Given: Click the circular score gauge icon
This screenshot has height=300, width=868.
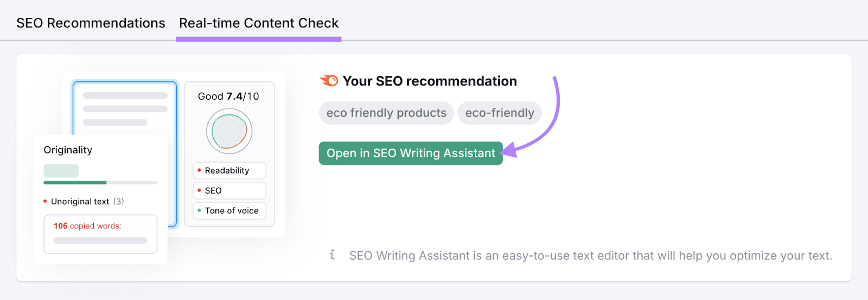Looking at the screenshot, I should (x=229, y=131).
